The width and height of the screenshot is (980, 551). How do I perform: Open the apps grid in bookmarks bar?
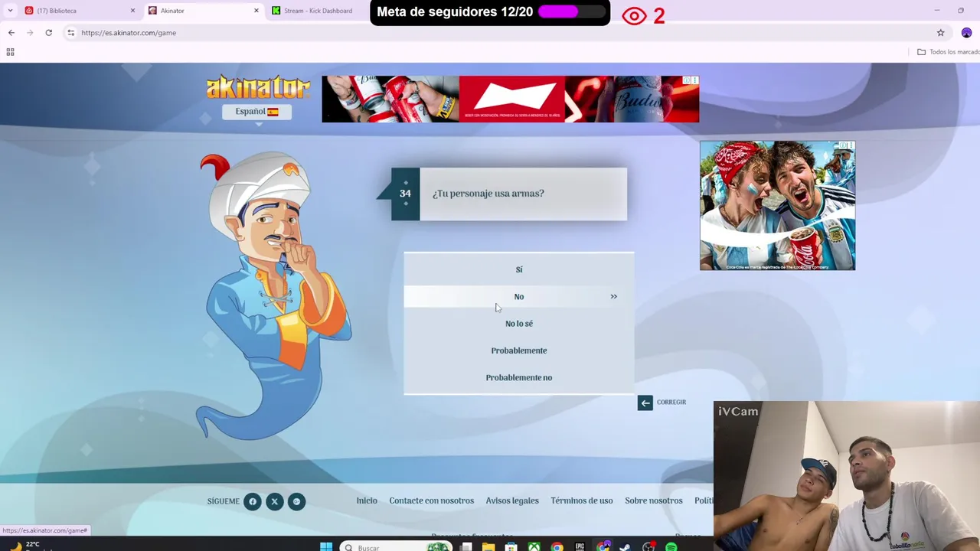coord(10,52)
